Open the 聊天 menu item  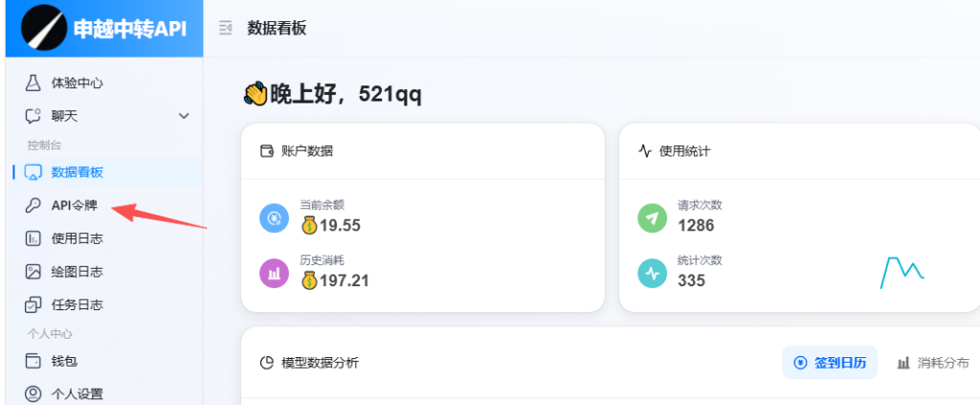[64, 116]
